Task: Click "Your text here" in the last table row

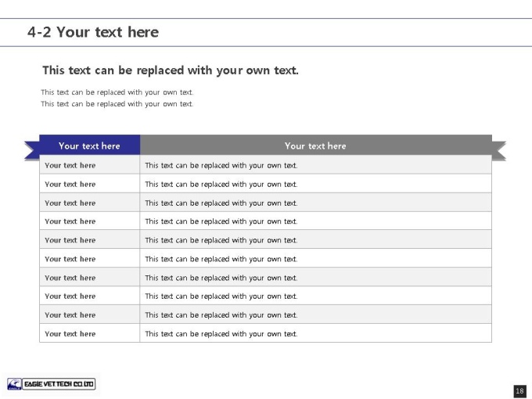Action: click(x=70, y=334)
